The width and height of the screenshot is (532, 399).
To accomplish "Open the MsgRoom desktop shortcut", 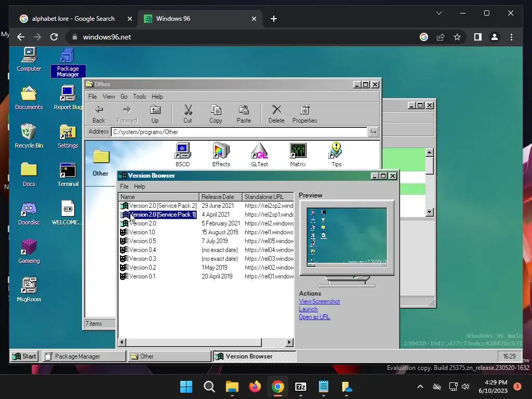I will (x=29, y=290).
